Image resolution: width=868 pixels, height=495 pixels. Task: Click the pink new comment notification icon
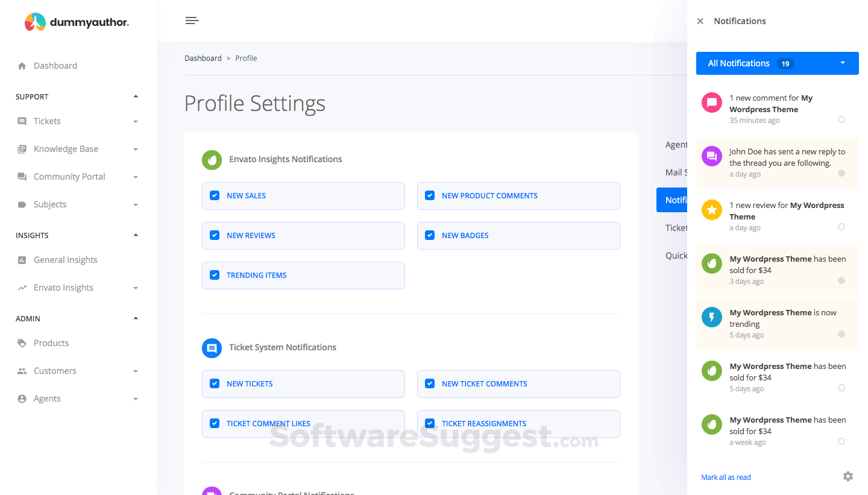712,102
